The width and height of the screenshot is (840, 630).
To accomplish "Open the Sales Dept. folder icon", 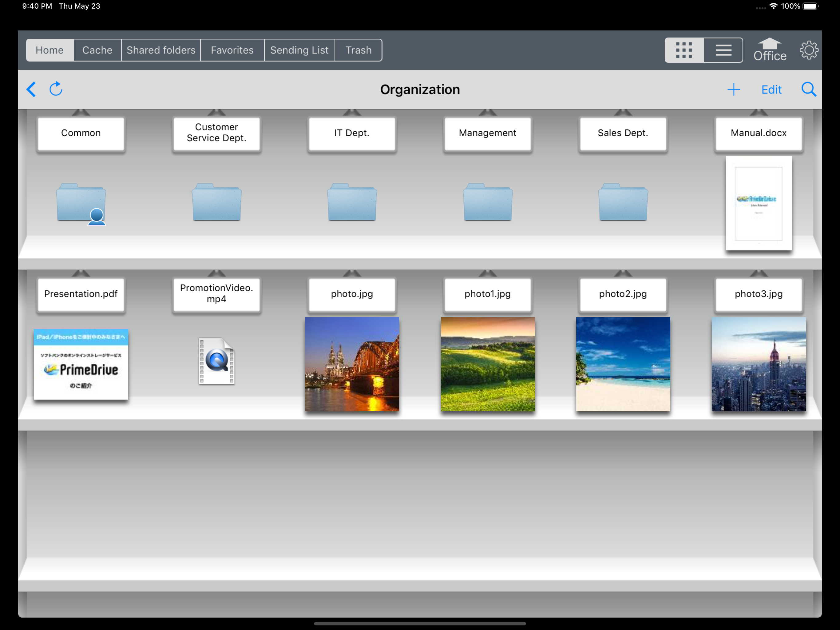I will [x=623, y=202].
